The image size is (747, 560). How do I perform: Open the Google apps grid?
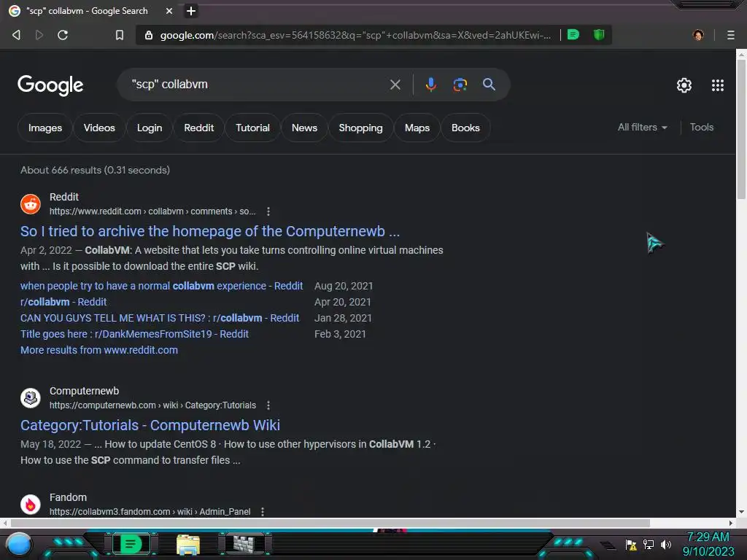tap(718, 85)
